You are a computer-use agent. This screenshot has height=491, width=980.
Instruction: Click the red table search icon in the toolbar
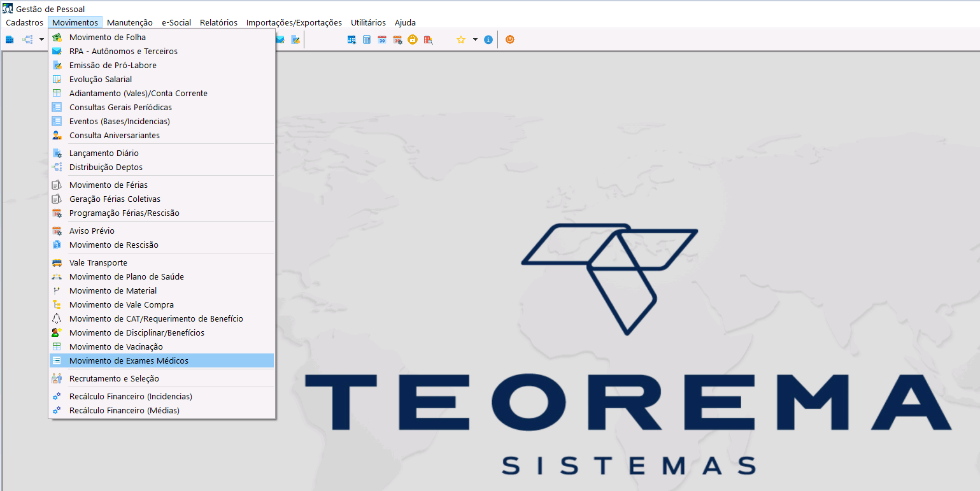428,39
